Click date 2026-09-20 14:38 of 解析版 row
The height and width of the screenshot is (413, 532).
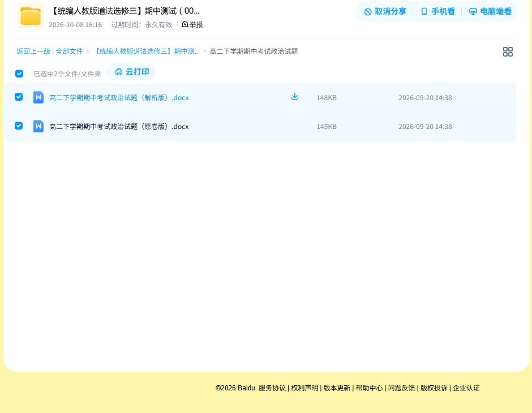pyautogui.click(x=425, y=98)
